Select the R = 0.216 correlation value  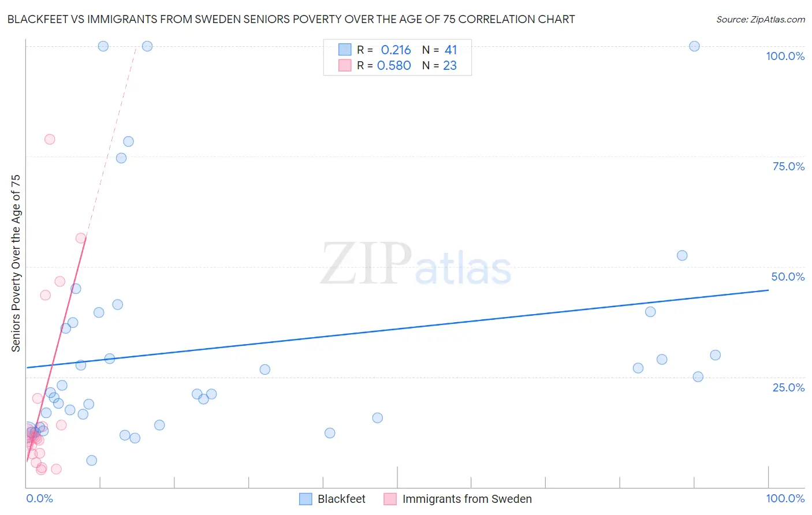[384, 50]
